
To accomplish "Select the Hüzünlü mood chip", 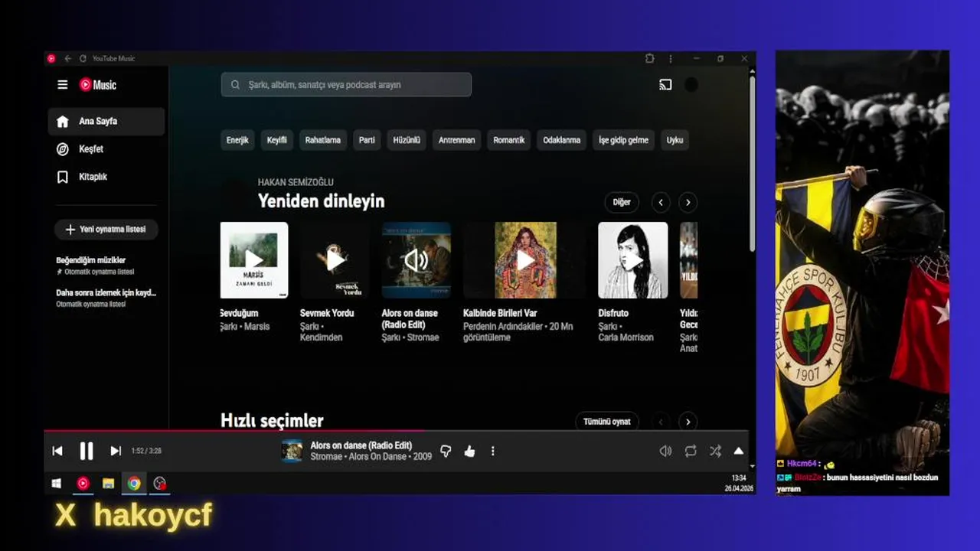I will coord(407,140).
